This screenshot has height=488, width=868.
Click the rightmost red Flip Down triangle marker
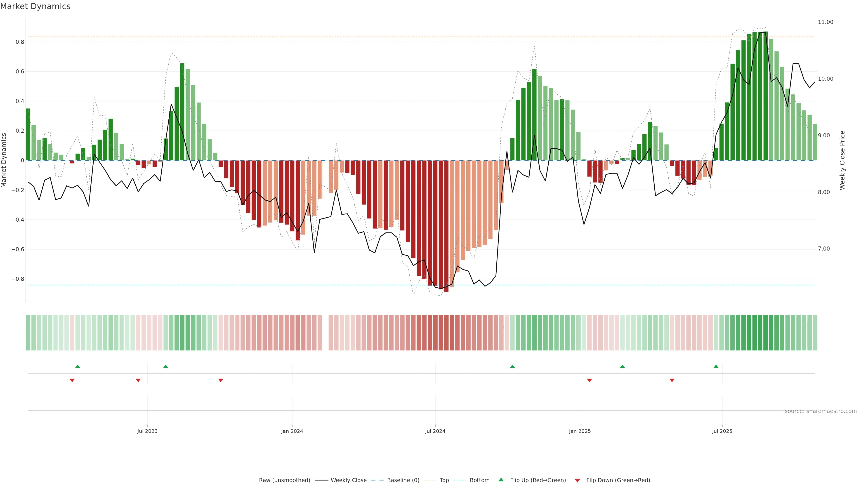click(x=672, y=380)
